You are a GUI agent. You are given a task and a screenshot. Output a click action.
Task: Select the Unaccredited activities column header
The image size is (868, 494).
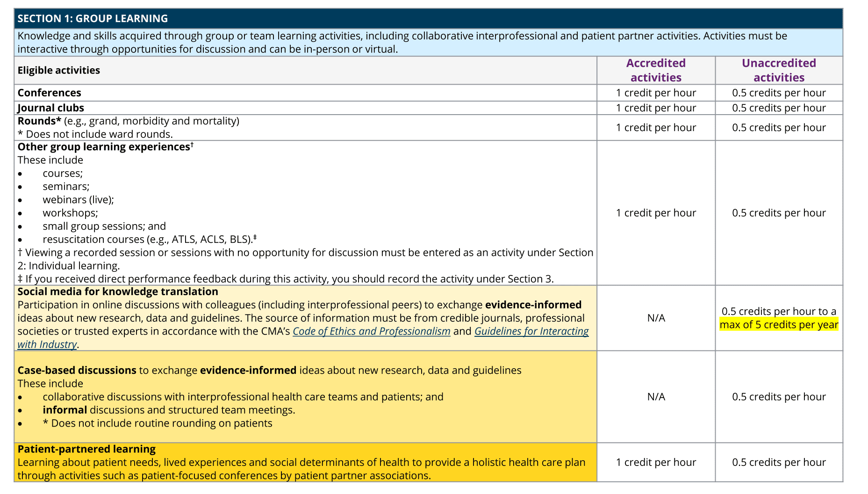(779, 70)
